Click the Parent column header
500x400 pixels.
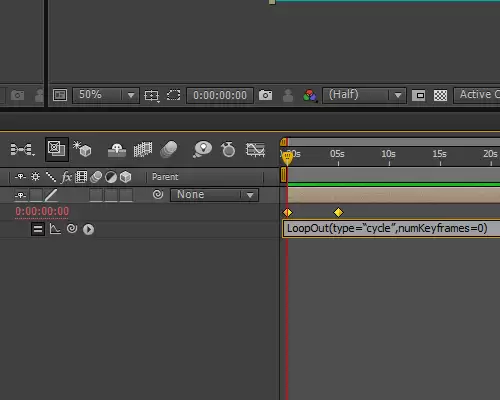pyautogui.click(x=165, y=177)
